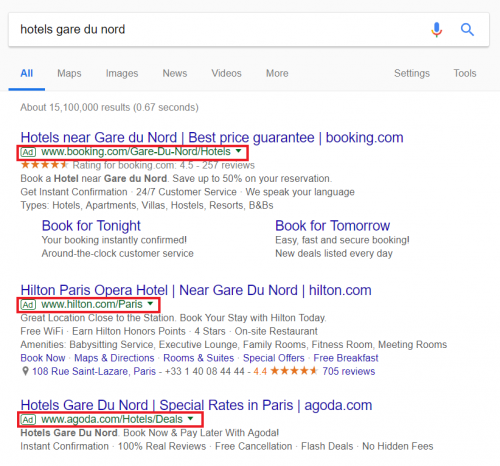Expand the dropdown arrow after agoda.com/Hotels/Deals
Screen dimensions: 500x466
point(190,419)
